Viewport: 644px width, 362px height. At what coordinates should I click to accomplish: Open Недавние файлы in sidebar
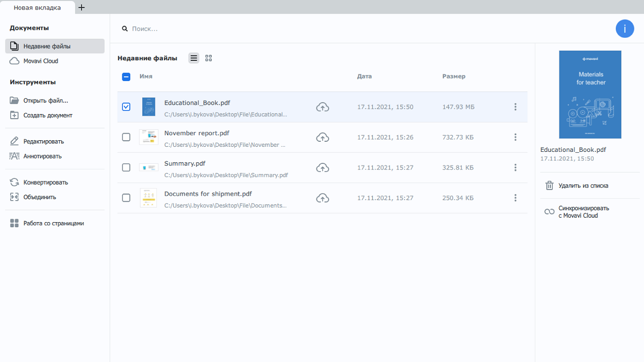(x=55, y=46)
